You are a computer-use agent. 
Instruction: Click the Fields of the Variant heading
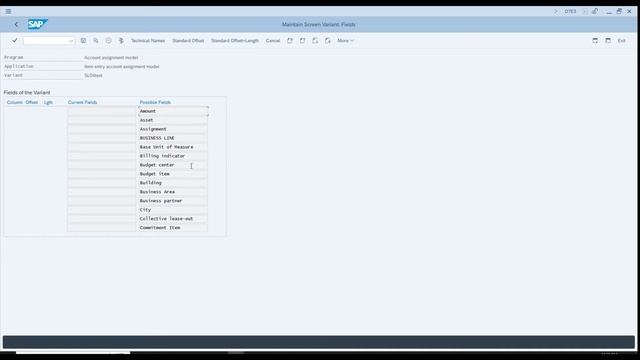pyautogui.click(x=27, y=93)
